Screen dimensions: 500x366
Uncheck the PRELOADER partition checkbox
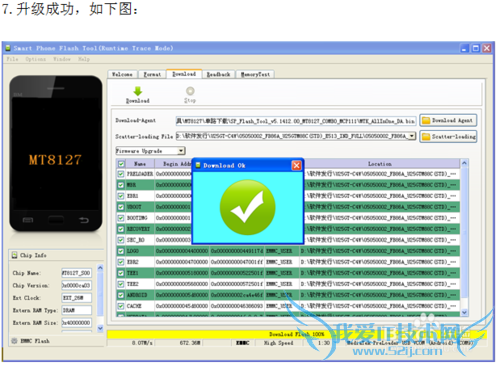tap(121, 174)
